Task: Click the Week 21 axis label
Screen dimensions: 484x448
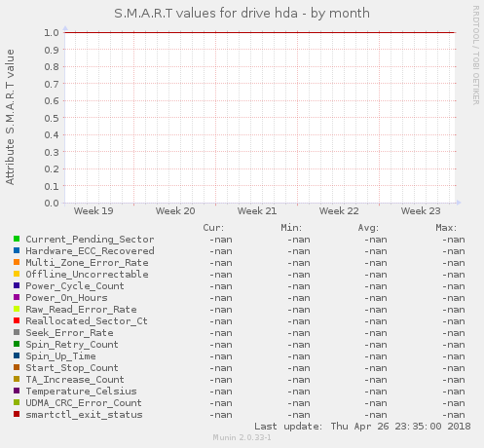Action: pos(257,211)
